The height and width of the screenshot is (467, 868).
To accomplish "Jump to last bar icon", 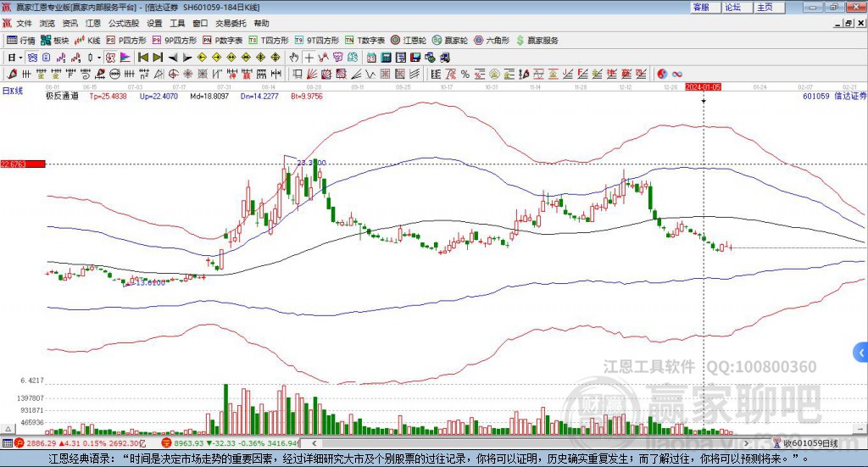I will coord(158,58).
